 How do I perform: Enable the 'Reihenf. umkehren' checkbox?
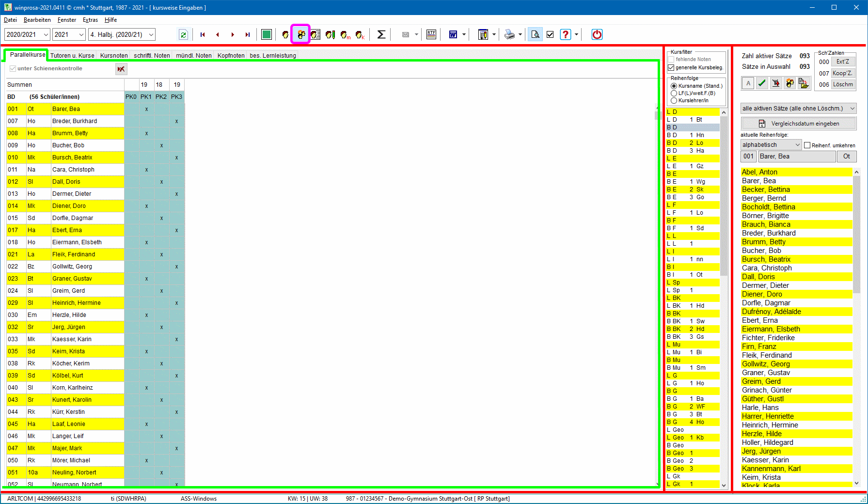pyautogui.click(x=807, y=145)
